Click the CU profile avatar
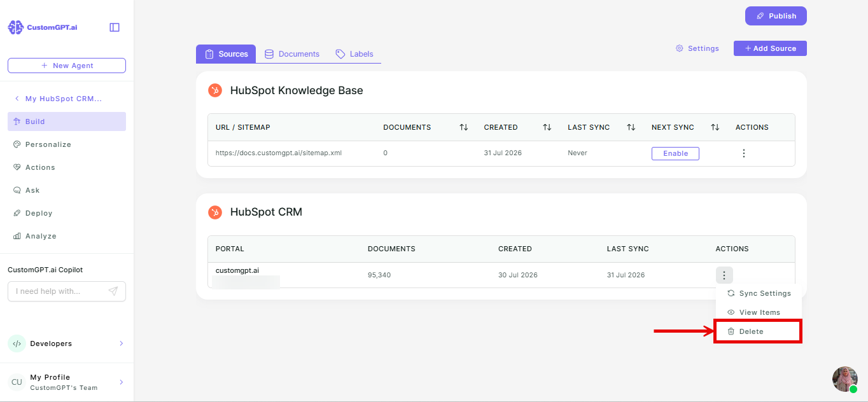Viewport: 868px width, 402px height. pos(17,382)
